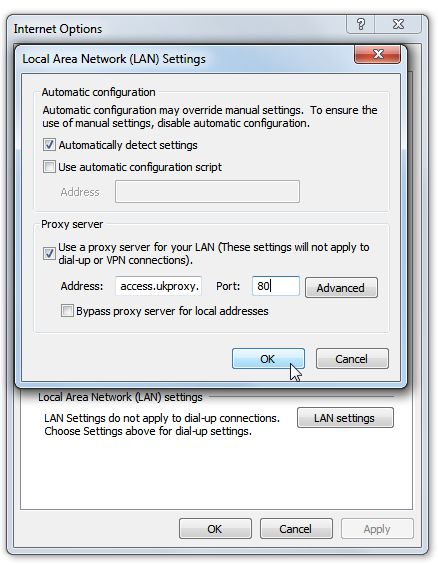Click the Port input field
Viewport: 438px width, 565px height.
click(x=276, y=286)
